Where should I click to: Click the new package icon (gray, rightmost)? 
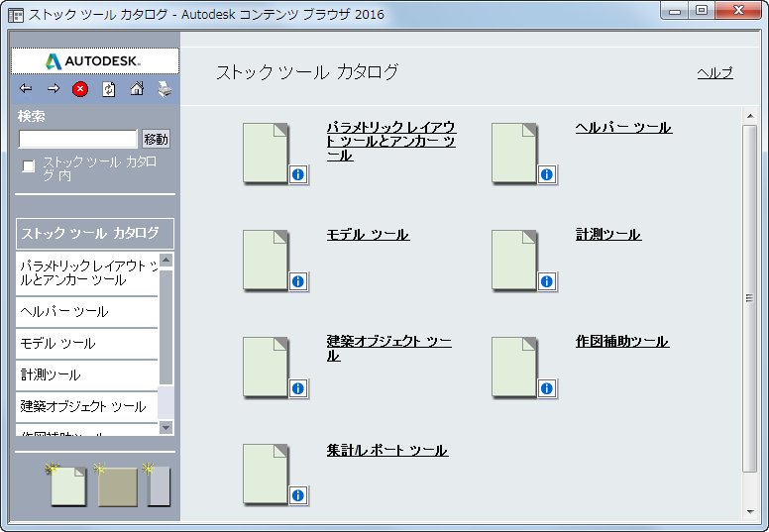tap(158, 484)
